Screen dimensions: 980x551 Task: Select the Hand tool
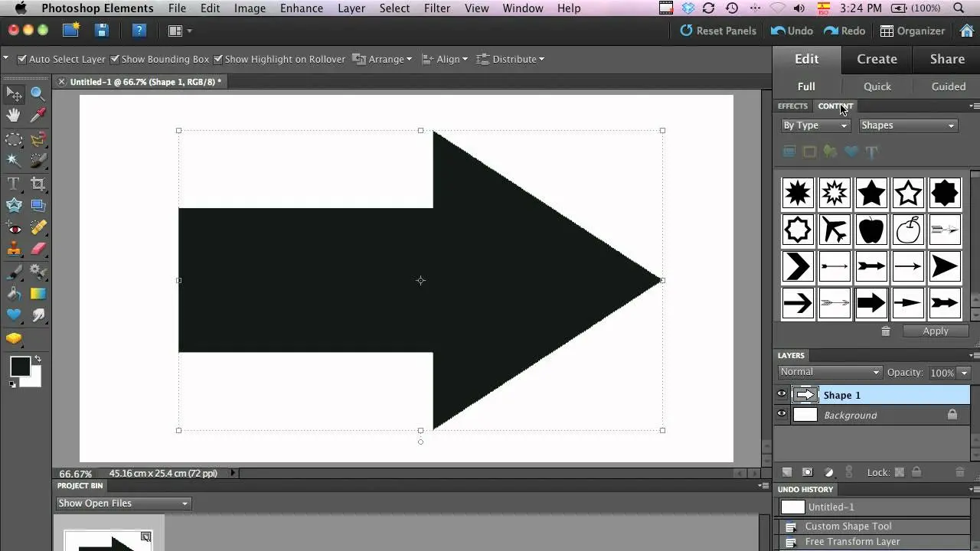14,116
